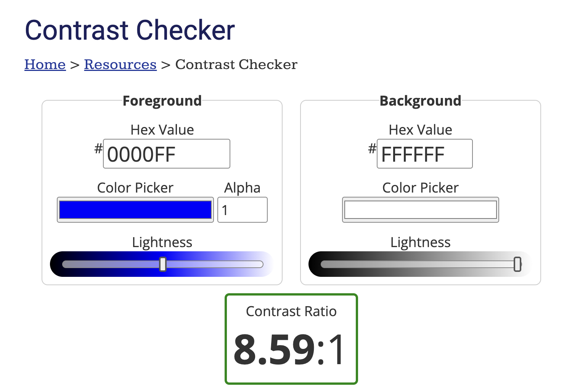Screen dimensions: 572x392
Task: Open the white Background color picker swatch
Action: pos(420,210)
